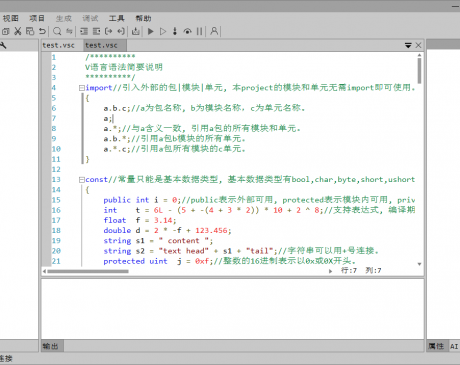Open the 工具 menu
Viewport: 460px width, 365px height.
click(116, 18)
